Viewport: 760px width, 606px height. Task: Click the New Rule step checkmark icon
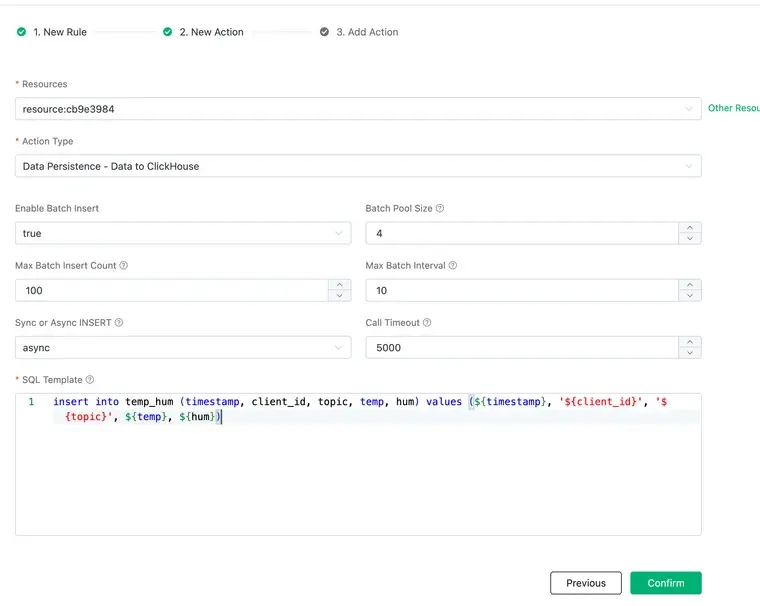click(x=21, y=32)
